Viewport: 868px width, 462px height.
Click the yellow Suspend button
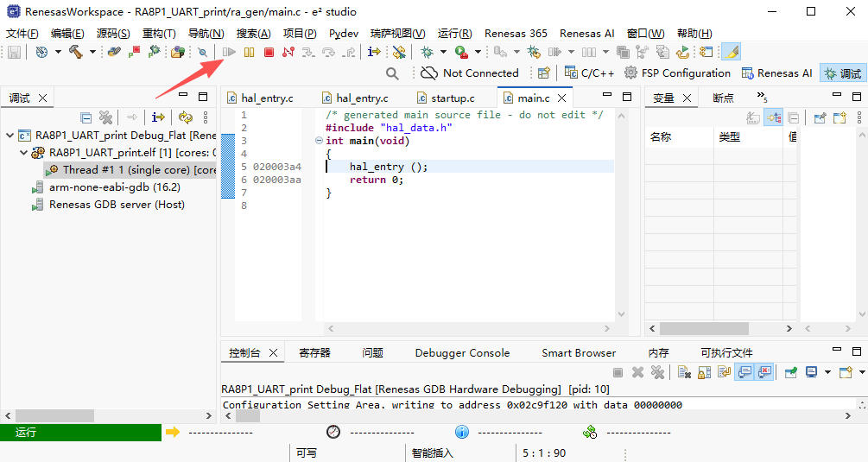tap(249, 52)
